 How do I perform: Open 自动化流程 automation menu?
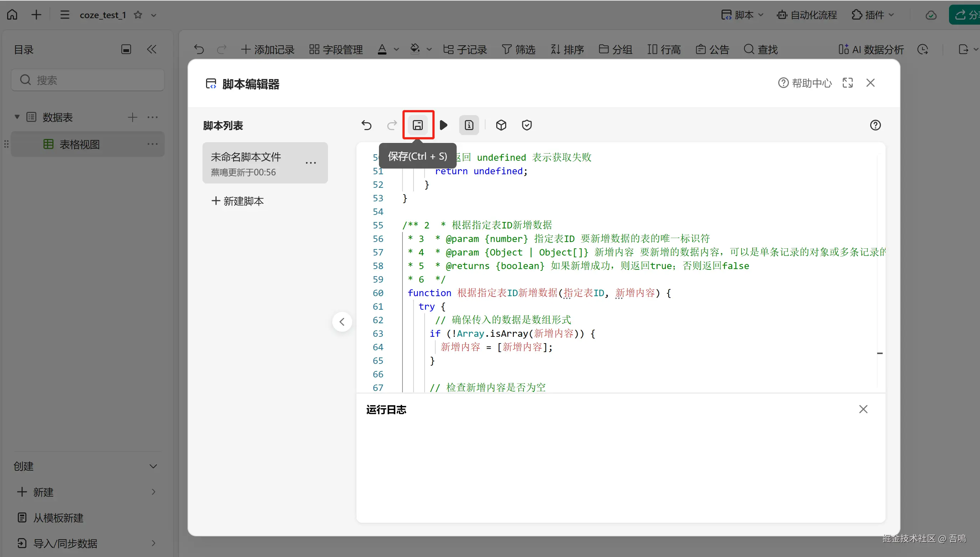click(807, 15)
